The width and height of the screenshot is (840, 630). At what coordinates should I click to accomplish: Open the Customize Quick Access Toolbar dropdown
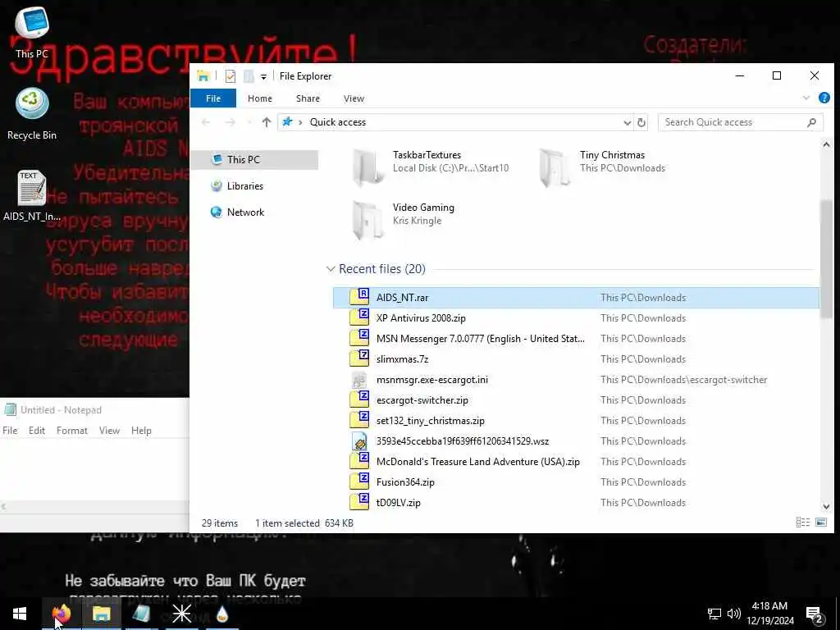[263, 76]
